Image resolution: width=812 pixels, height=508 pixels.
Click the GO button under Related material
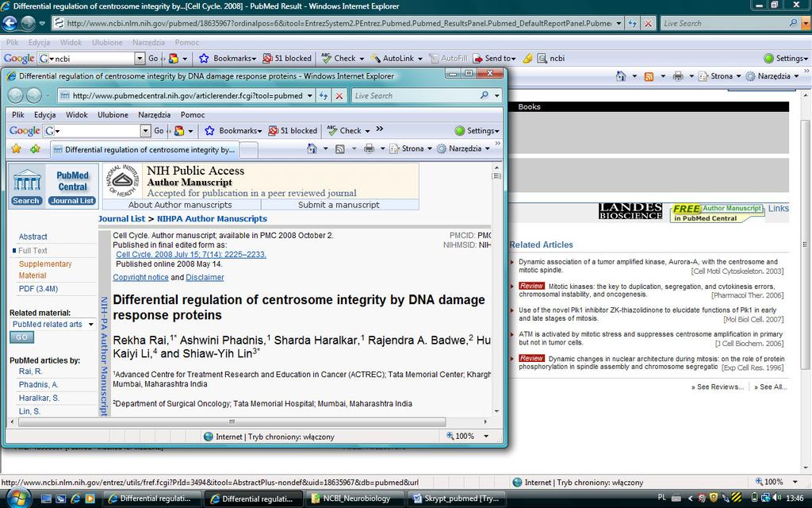point(21,337)
